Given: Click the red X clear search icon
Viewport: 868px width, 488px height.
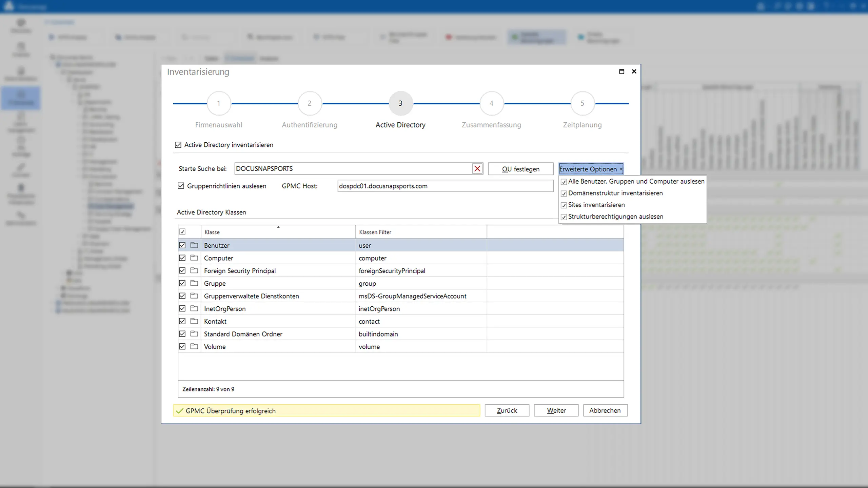Looking at the screenshot, I should coord(477,168).
